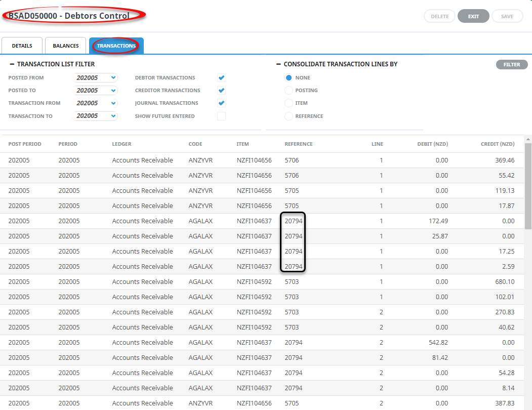Select the credit amount 119.13
Screen dimensions: 532x410
[505, 191]
